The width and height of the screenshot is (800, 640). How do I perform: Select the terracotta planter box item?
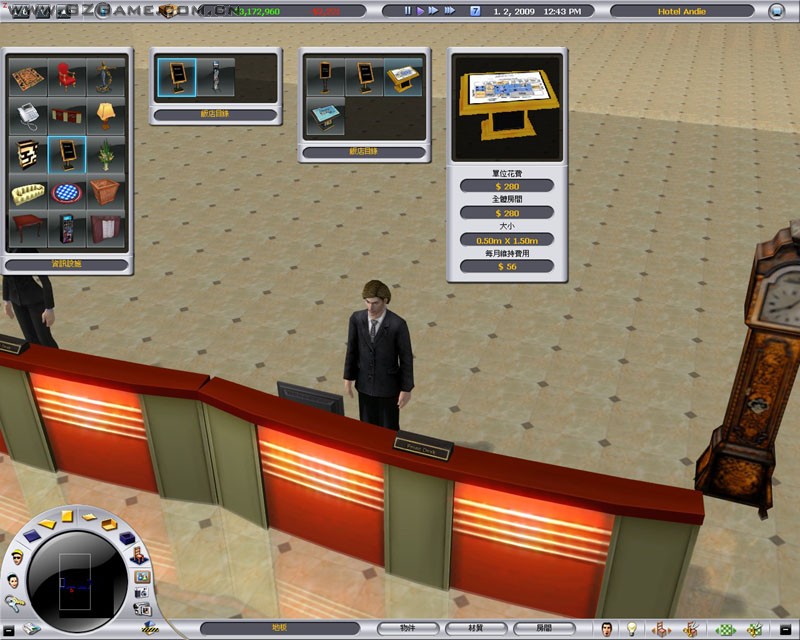(x=106, y=193)
